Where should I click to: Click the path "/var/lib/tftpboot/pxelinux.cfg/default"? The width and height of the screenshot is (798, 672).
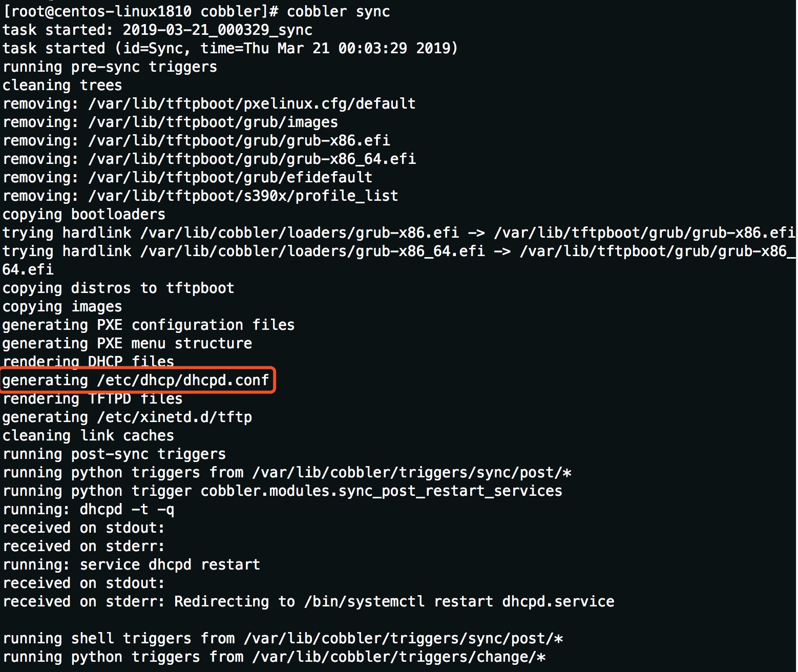coord(251,103)
